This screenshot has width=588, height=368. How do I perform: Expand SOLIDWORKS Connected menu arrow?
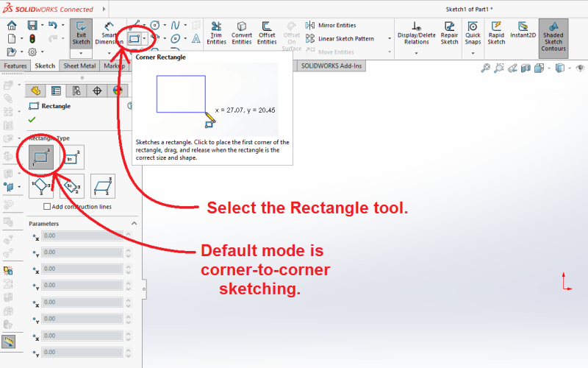coord(104,9)
